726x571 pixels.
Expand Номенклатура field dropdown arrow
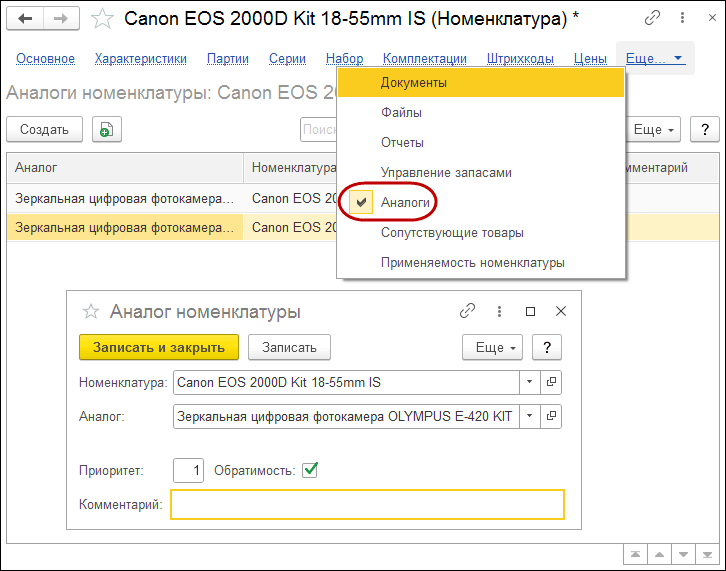tap(530, 383)
